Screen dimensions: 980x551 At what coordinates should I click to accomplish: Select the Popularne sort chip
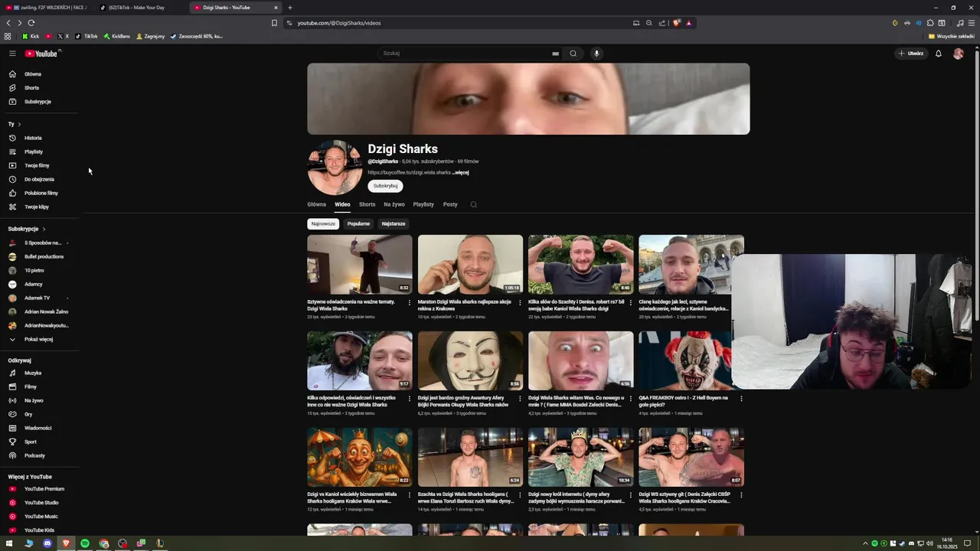(358, 223)
